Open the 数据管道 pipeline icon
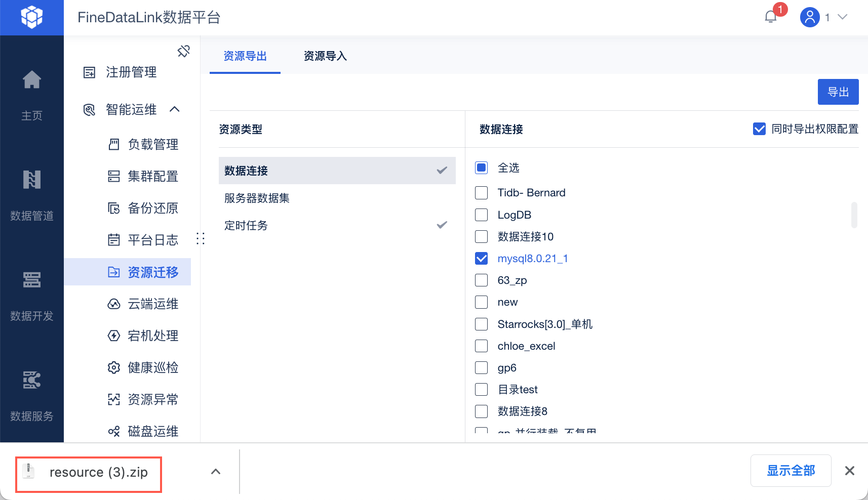Screen dimensions: 868x500 [x=32, y=180]
